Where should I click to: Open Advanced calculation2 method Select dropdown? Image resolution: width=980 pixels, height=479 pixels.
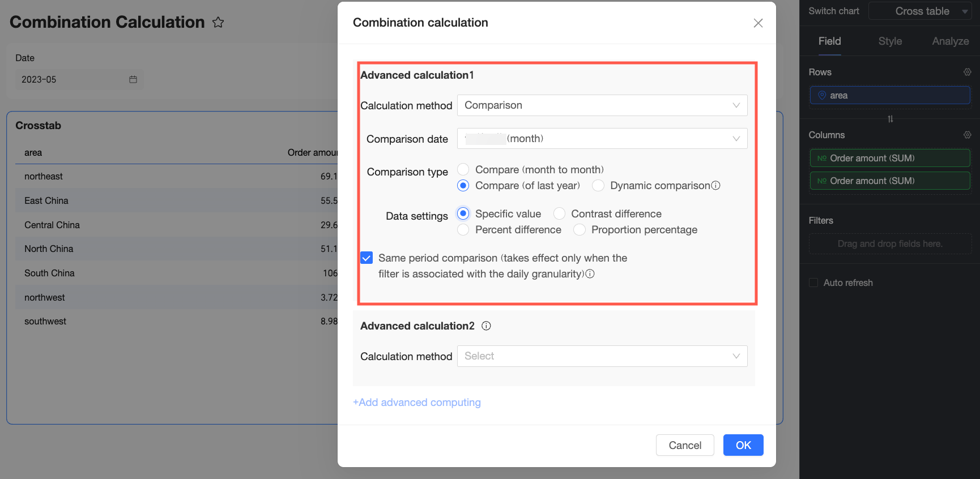click(x=602, y=356)
